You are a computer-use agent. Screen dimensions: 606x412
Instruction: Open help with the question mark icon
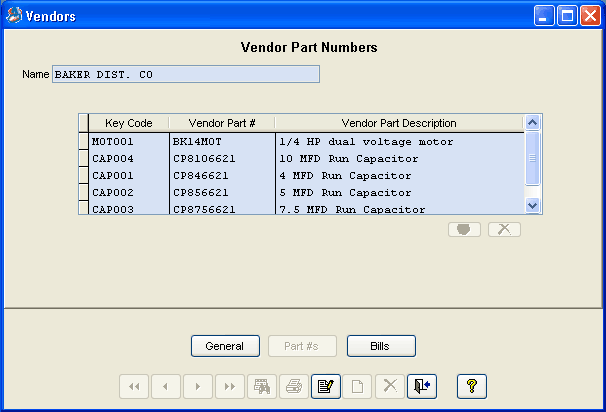pos(472,386)
